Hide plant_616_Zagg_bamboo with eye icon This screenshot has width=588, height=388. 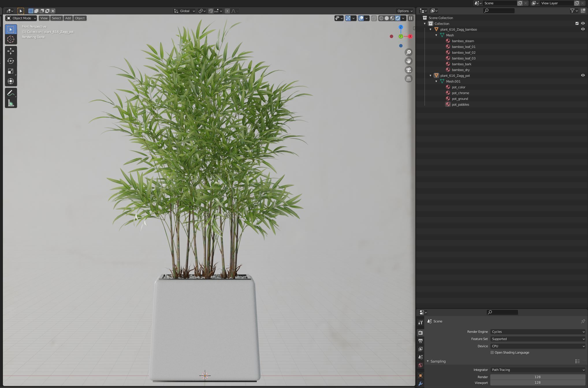coord(583,29)
